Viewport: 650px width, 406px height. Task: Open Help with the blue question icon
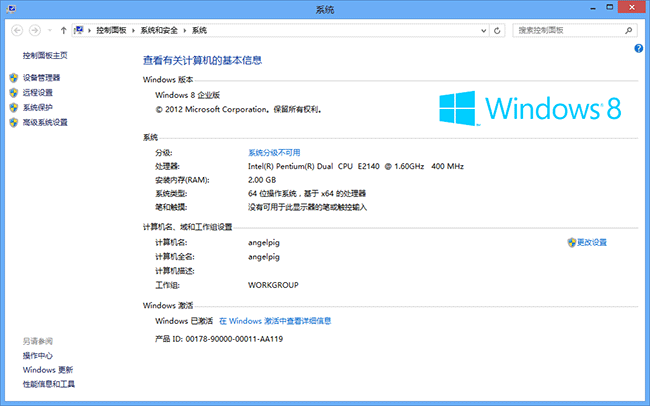pos(638,49)
